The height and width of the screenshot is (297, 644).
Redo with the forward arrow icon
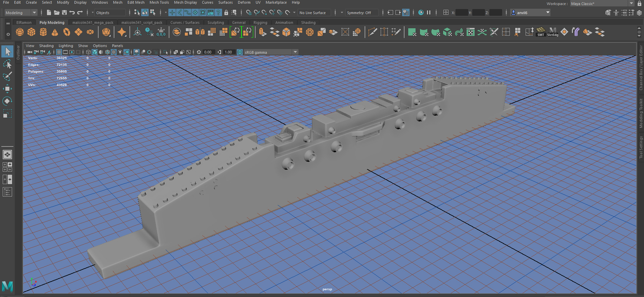point(80,12)
